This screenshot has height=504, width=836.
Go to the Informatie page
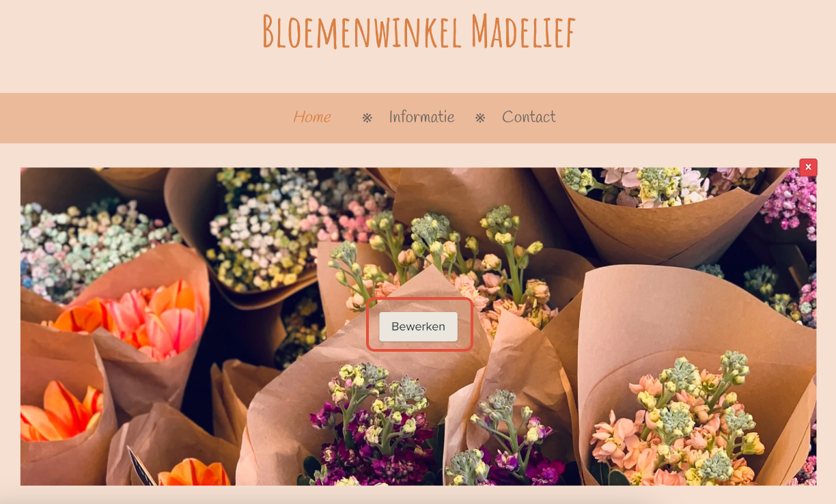(x=421, y=117)
